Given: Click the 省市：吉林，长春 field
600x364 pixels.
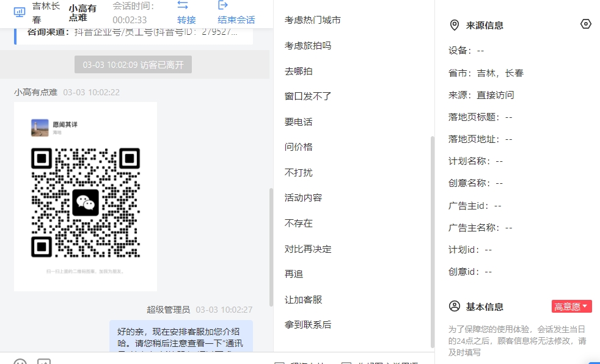Looking at the screenshot, I should point(486,73).
